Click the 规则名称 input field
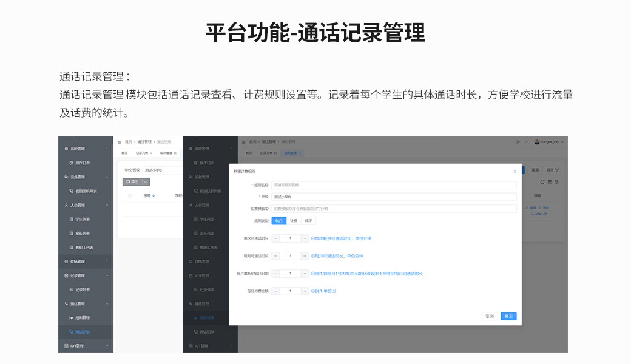Image resolution: width=631 pixels, height=364 pixels. pos(394,185)
